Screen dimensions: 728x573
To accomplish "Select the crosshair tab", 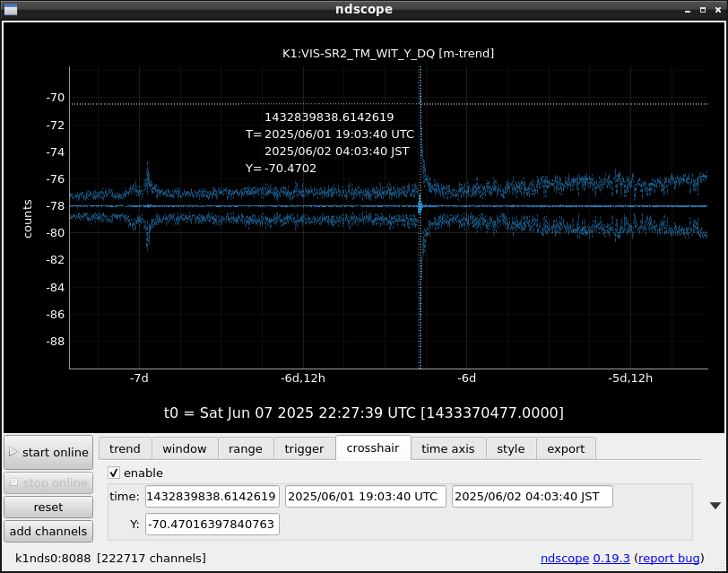I will click(373, 447).
